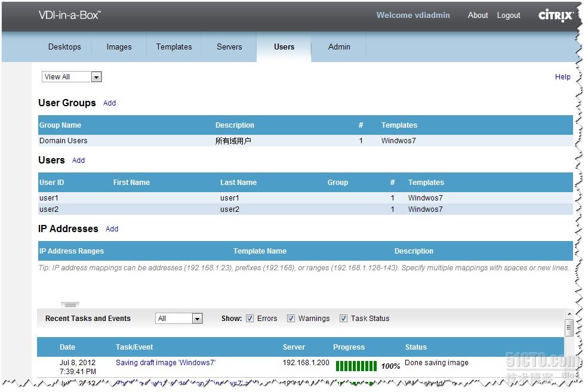
Task: Click the user1 last name cell
Action: click(229, 198)
